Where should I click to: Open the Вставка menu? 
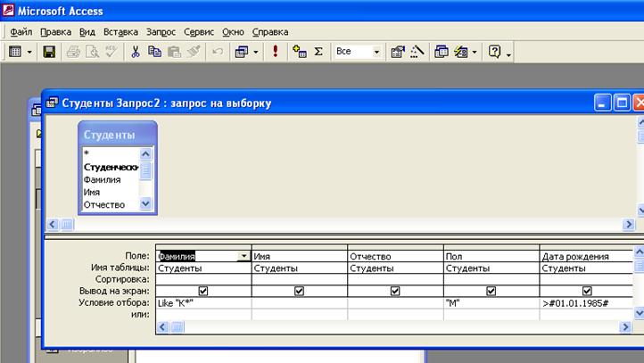coord(120,32)
